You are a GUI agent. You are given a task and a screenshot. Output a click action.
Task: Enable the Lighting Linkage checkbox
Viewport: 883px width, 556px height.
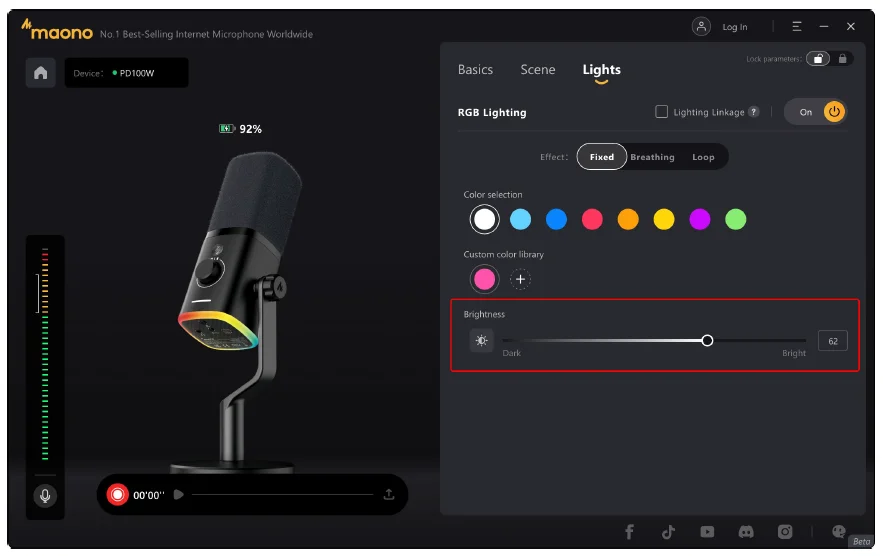pyautogui.click(x=661, y=112)
